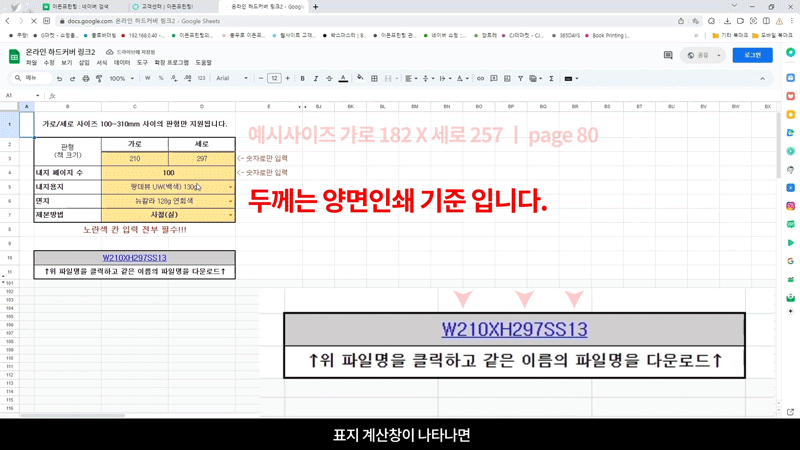Open the vertical align dropdown
Viewport: 800px width, 450px height.
[428, 79]
